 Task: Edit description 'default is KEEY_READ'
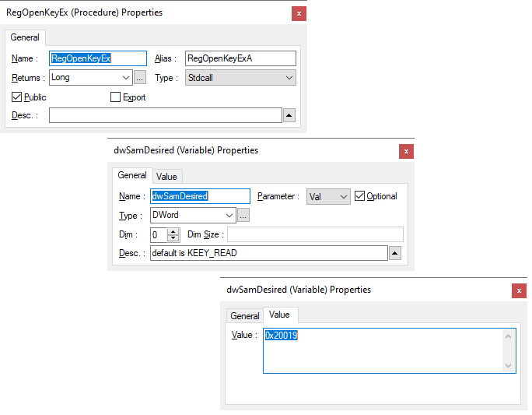click(x=269, y=253)
